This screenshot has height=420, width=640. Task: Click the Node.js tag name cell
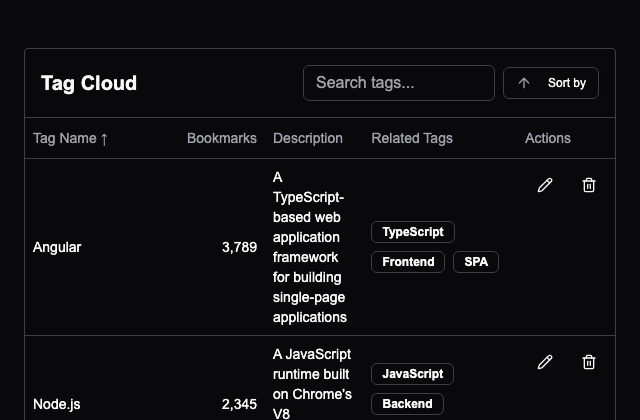pos(57,404)
